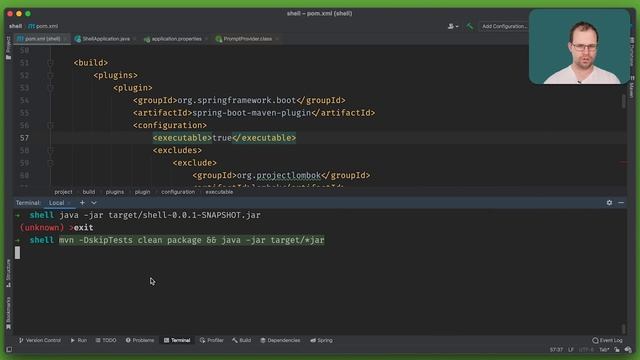640x360 pixels.
Task: Add a new terminal session
Action: pos(82,202)
